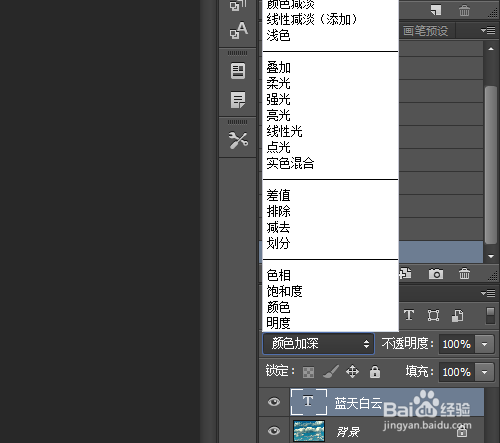This screenshot has height=443, width=500.
Task: Select 差值 blend mode
Action: tap(279, 195)
